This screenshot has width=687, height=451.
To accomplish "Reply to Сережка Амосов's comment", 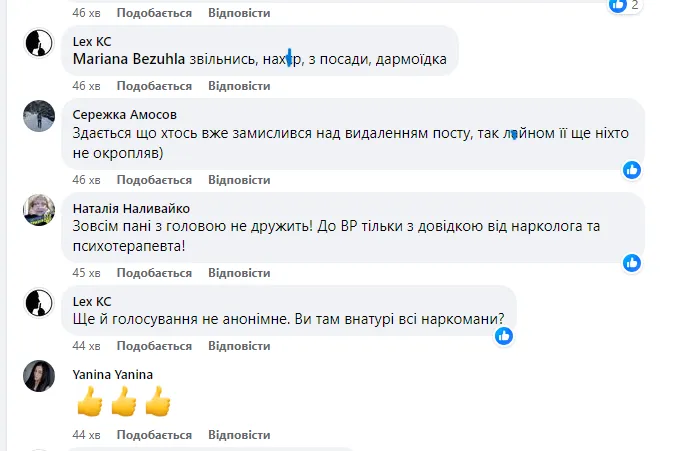I will [x=239, y=180].
